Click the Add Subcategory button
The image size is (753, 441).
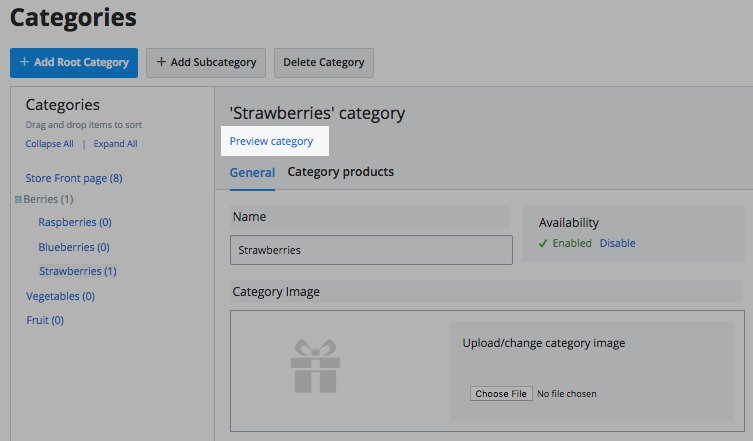[206, 62]
